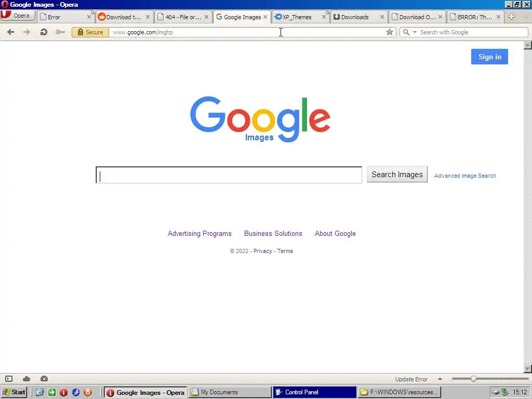
Task: Switch to the 'ERROR: Th...' tab
Action: click(475, 17)
